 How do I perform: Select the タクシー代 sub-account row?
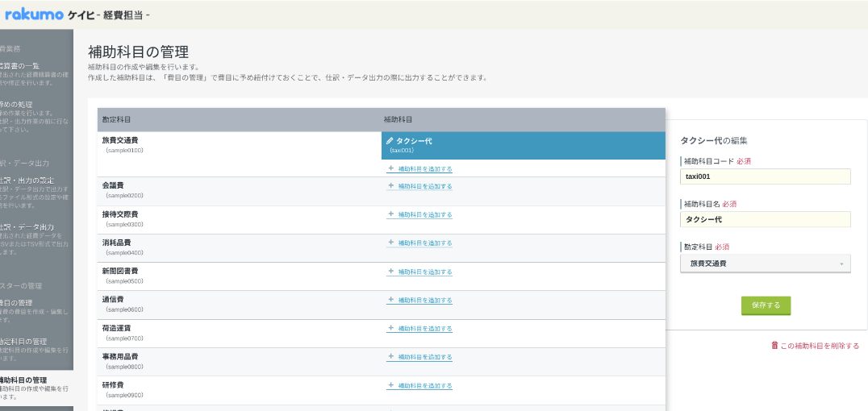tap(523, 146)
